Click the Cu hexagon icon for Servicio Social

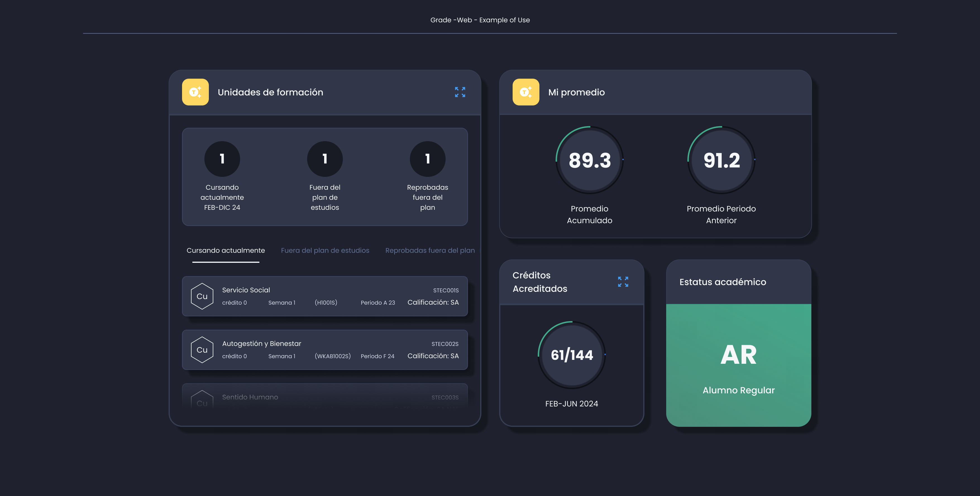(x=202, y=296)
